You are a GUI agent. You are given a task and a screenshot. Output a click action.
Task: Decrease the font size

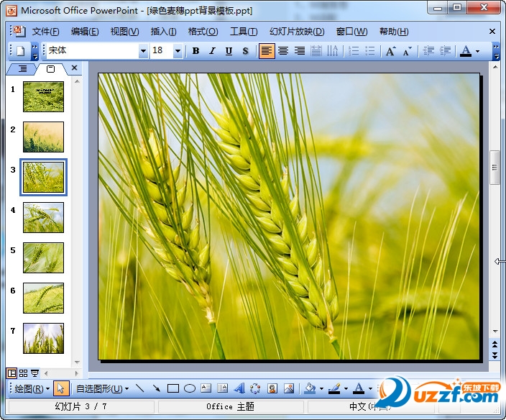[x=408, y=51]
